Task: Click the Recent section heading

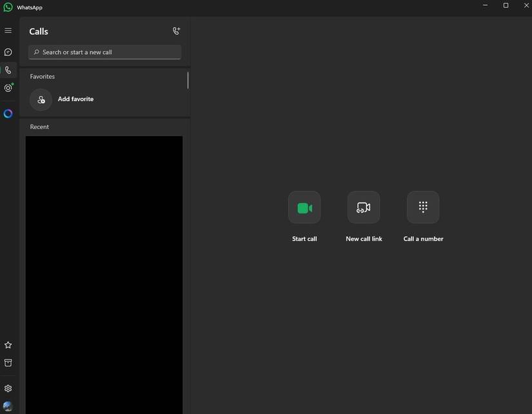Action: click(39, 126)
